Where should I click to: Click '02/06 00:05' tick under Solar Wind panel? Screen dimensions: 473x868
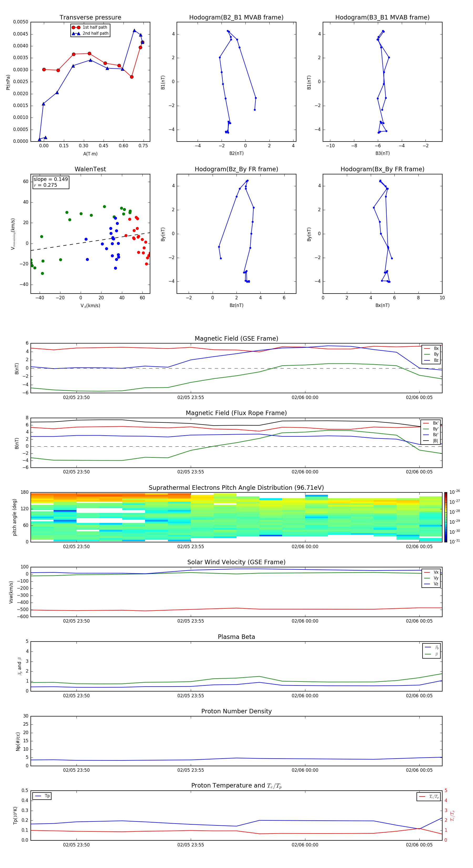pos(419,621)
